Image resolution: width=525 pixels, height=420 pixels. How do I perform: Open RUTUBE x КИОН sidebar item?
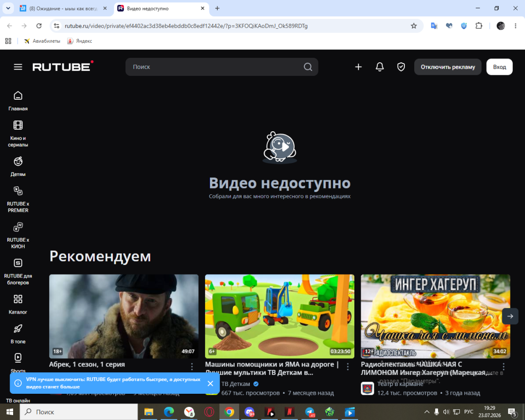point(18,236)
